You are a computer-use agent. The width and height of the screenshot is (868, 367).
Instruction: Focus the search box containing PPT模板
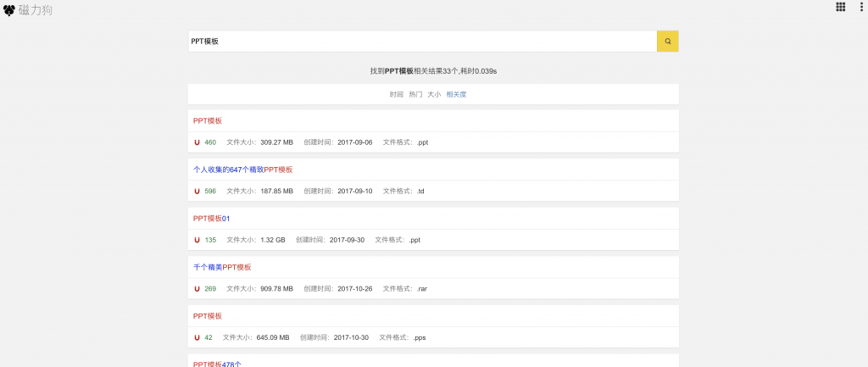click(x=422, y=41)
